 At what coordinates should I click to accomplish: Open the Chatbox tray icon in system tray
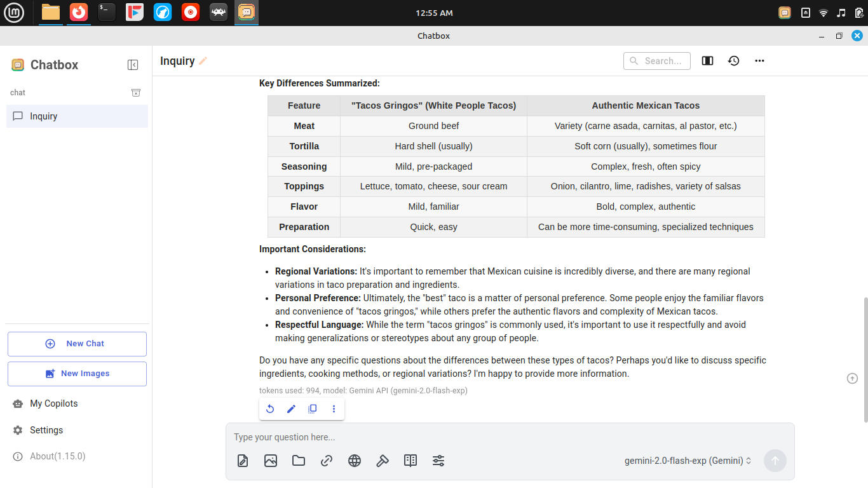785,13
